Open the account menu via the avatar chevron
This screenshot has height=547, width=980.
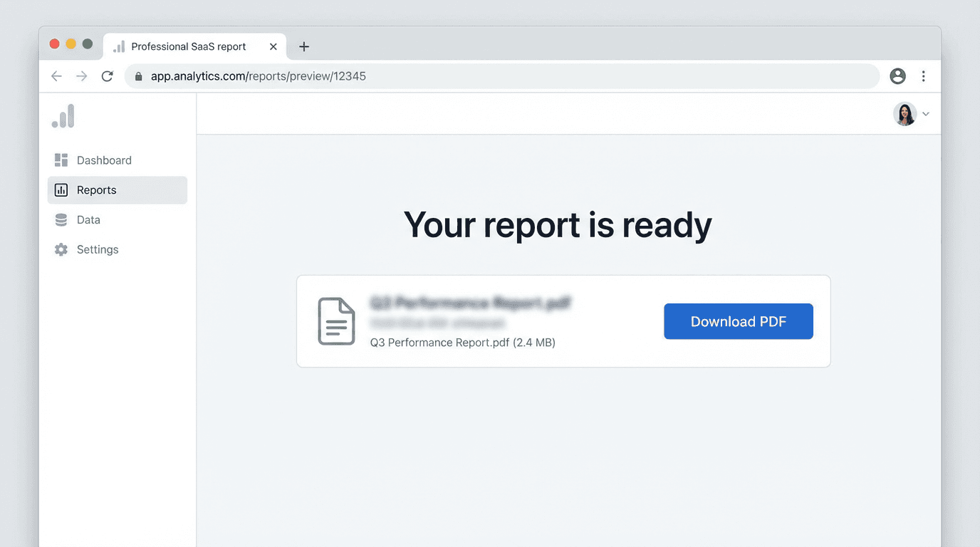pyautogui.click(x=926, y=114)
